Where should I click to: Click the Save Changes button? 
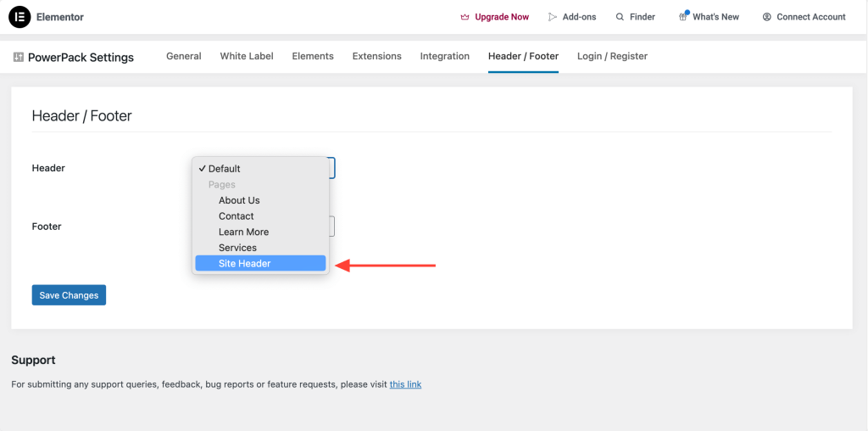click(69, 295)
